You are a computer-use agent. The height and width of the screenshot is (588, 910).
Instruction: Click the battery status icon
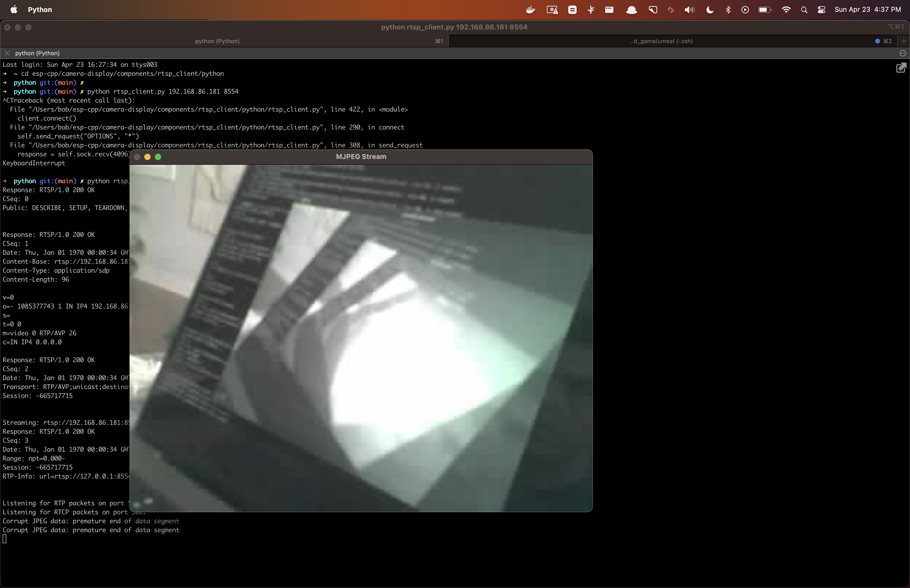coord(764,9)
